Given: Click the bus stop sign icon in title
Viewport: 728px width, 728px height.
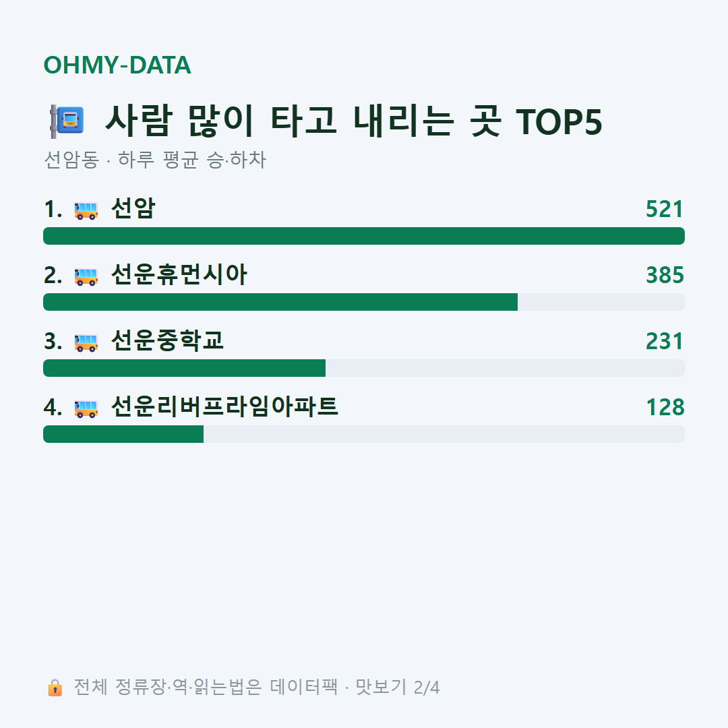Looking at the screenshot, I should (x=67, y=121).
